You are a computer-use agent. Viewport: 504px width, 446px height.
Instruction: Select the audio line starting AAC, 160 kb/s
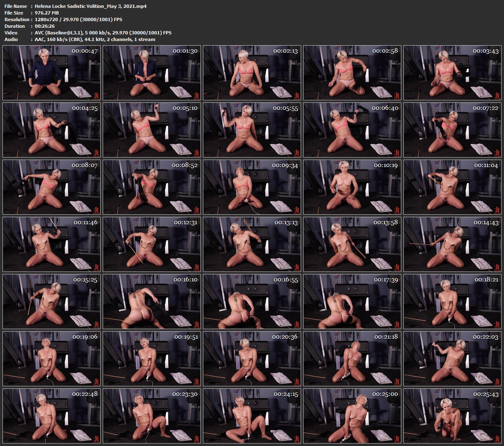click(95, 39)
